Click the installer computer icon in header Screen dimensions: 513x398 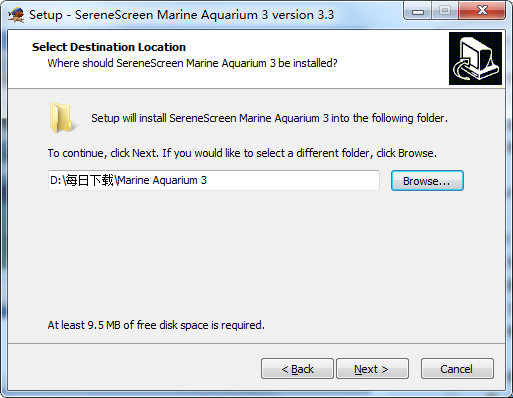tap(475, 58)
